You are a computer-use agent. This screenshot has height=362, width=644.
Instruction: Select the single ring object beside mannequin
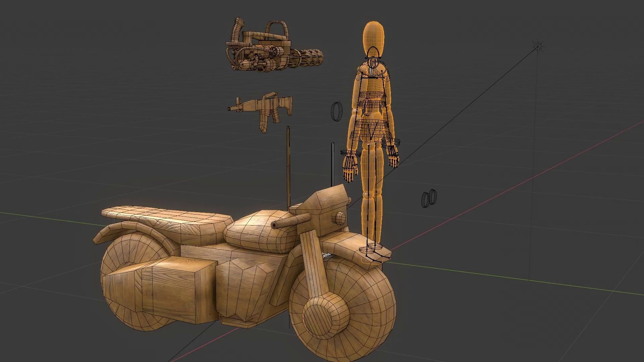tap(337, 112)
